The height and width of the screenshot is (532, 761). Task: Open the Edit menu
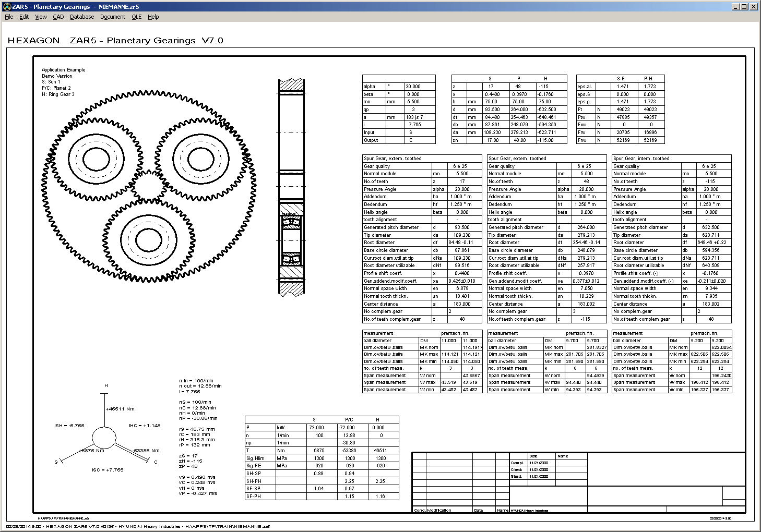[x=24, y=17]
